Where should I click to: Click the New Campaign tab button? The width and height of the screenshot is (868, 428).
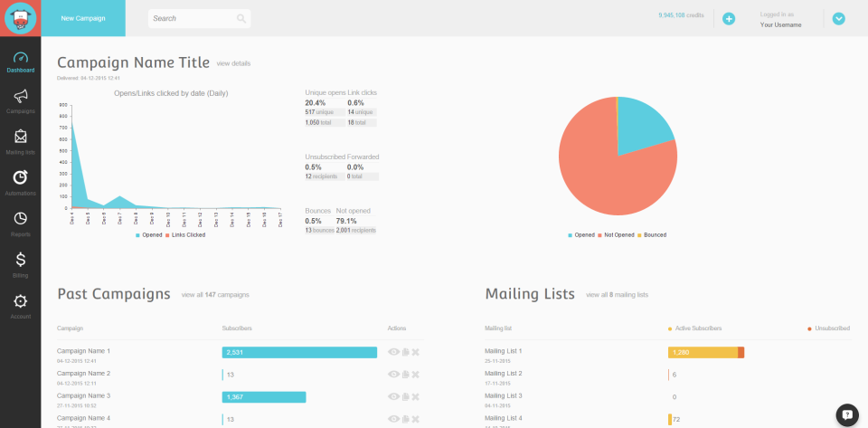point(83,18)
